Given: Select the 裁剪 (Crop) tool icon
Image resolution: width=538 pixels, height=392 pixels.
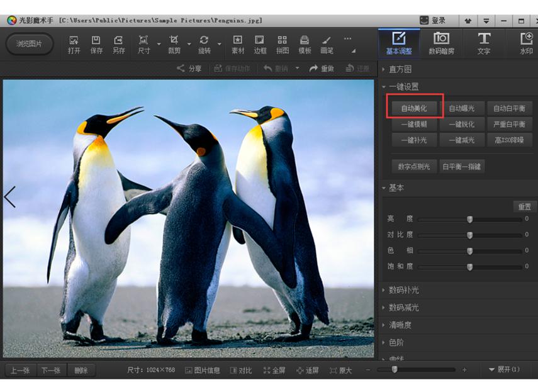Looking at the screenshot, I should tap(174, 43).
